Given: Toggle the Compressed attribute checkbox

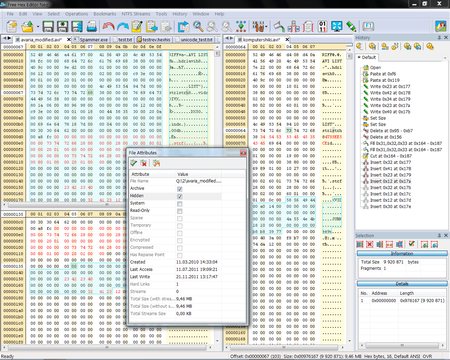Looking at the screenshot, I should coord(180,248).
